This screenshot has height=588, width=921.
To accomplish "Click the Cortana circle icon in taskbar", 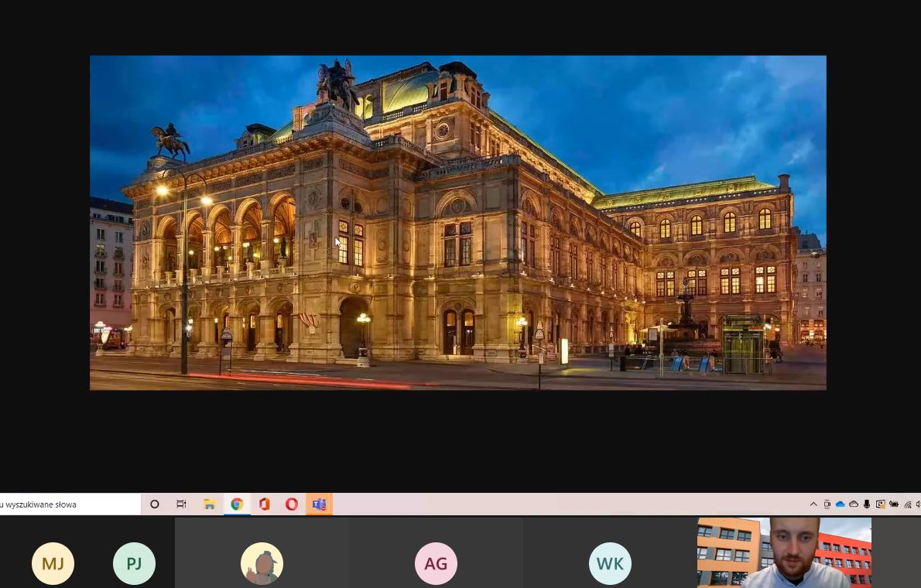I will coord(155,504).
